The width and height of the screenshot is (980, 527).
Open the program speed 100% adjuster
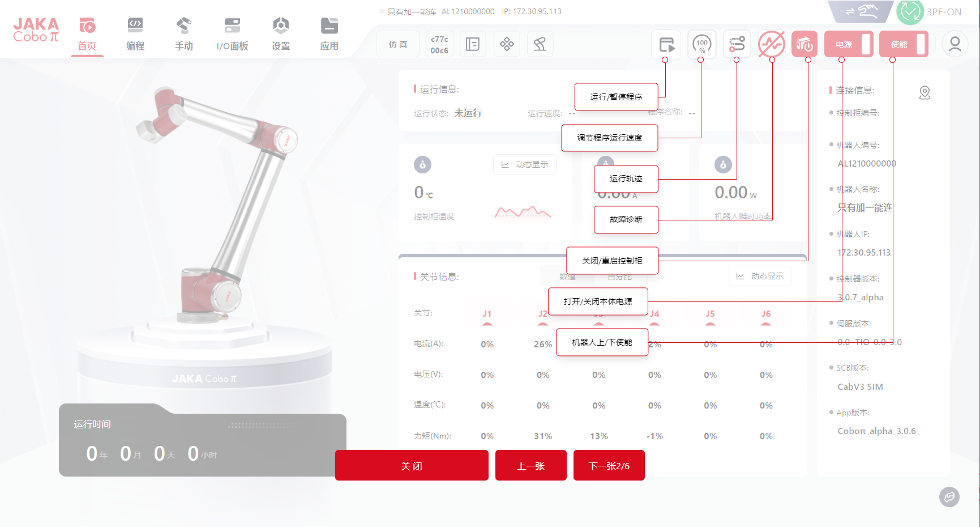tap(701, 44)
